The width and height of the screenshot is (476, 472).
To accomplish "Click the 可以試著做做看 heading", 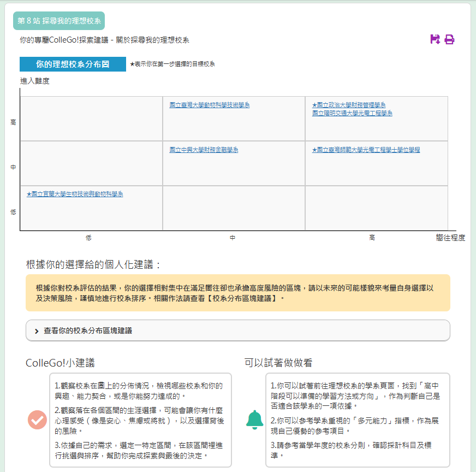I will [x=278, y=363].
